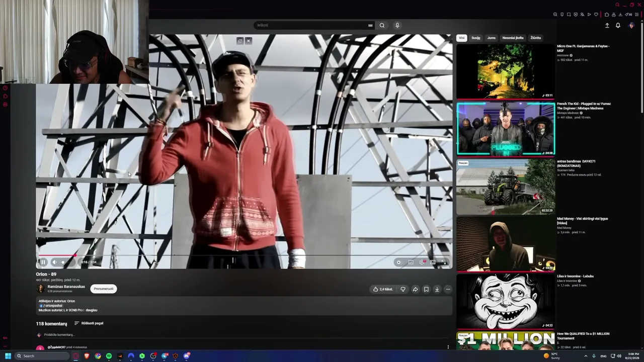Open video player settings gear
The height and width of the screenshot is (362, 644).
[422, 262]
